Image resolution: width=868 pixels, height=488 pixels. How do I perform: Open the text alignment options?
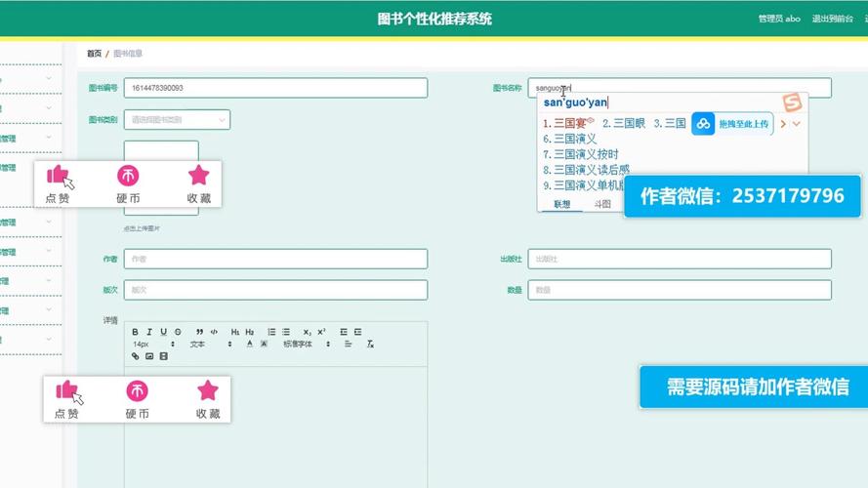[x=349, y=345]
